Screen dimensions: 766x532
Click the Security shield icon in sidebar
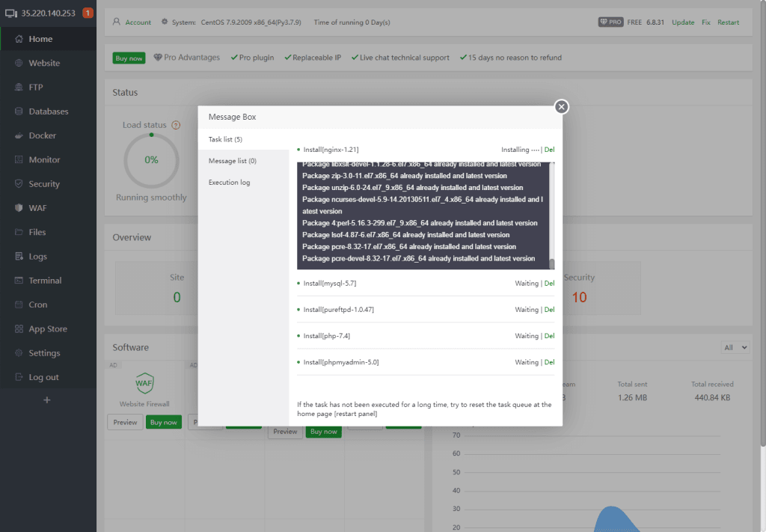tap(19, 184)
